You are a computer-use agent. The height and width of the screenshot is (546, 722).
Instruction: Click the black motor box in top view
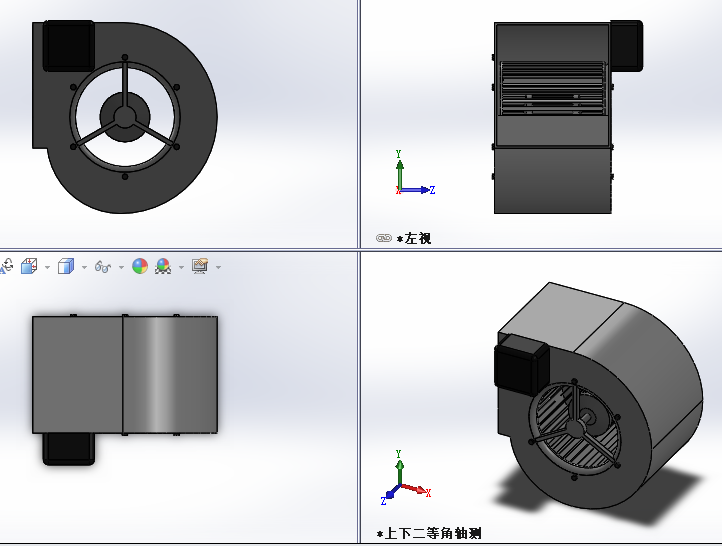(x=69, y=449)
